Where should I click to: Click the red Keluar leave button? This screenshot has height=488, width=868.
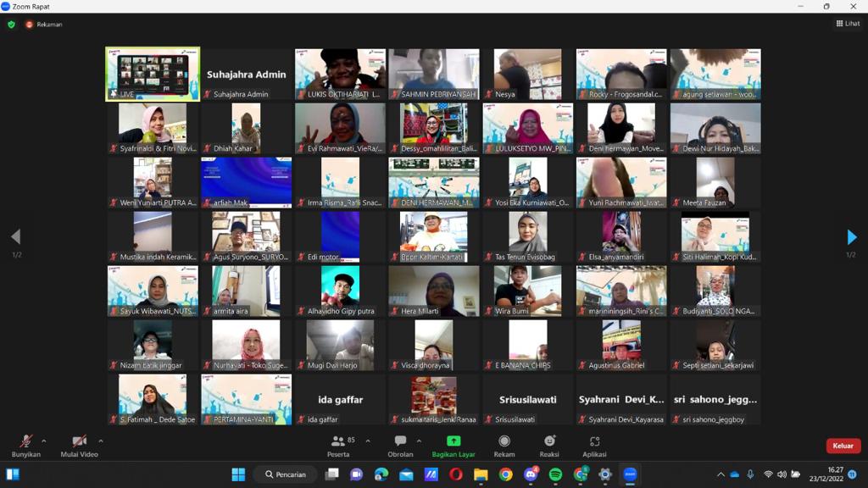pos(843,446)
